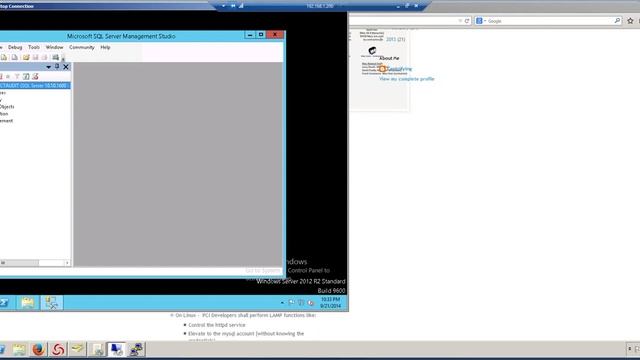
Task: Click the Activity Monitor toolbar icon
Action: [56, 57]
